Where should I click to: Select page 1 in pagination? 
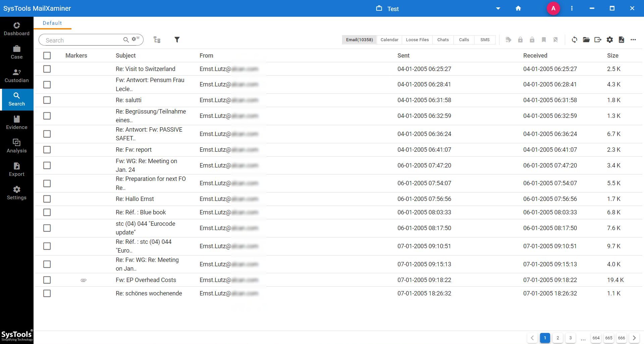(x=545, y=338)
